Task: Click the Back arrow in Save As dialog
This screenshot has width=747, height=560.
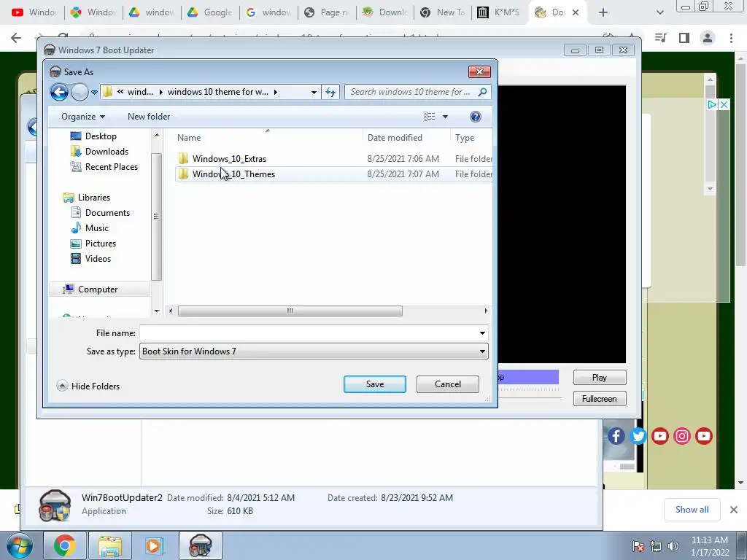Action: click(60, 92)
